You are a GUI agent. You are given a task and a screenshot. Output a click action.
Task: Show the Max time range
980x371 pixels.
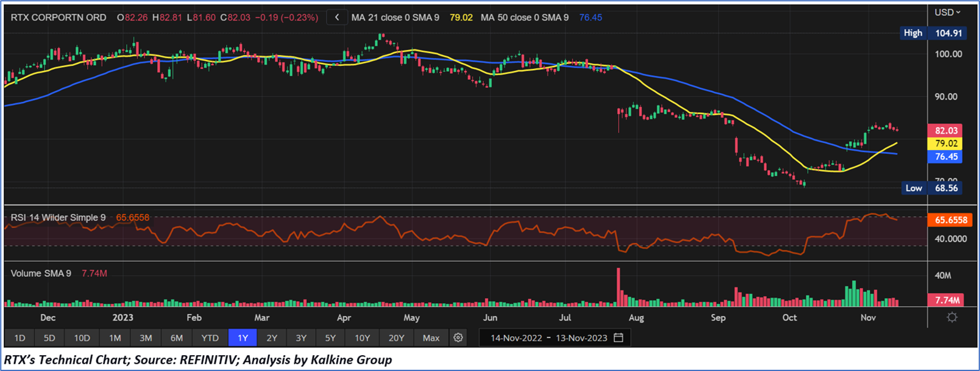click(431, 337)
